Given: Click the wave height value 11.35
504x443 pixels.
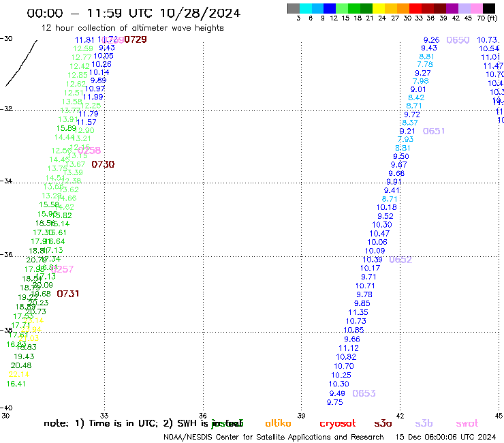Looking at the screenshot, I should 358,312.
